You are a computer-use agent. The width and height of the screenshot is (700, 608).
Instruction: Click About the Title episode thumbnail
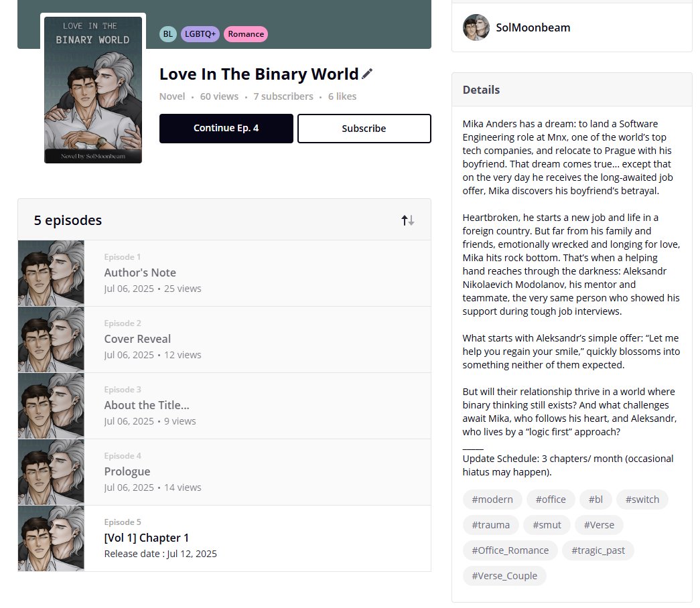pos(51,406)
